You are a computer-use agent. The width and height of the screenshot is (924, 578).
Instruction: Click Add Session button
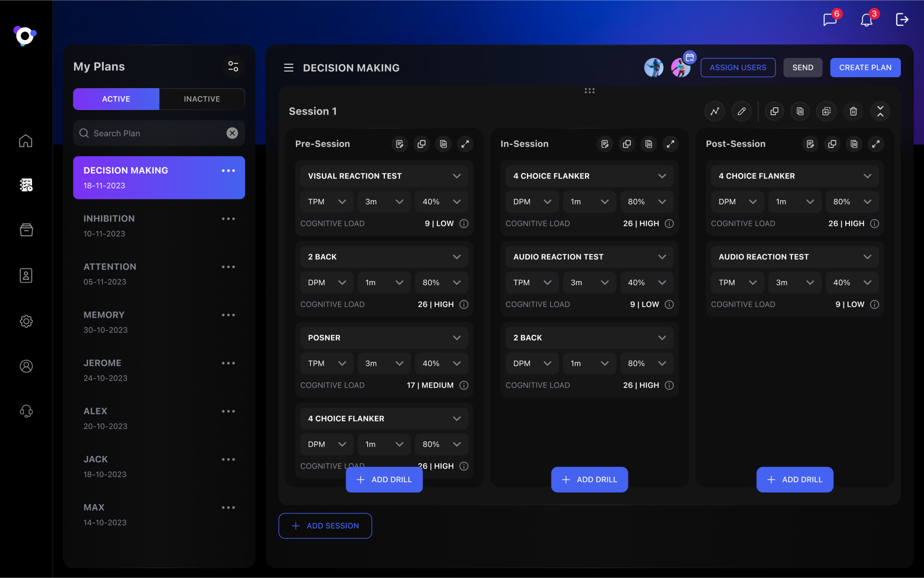point(325,526)
